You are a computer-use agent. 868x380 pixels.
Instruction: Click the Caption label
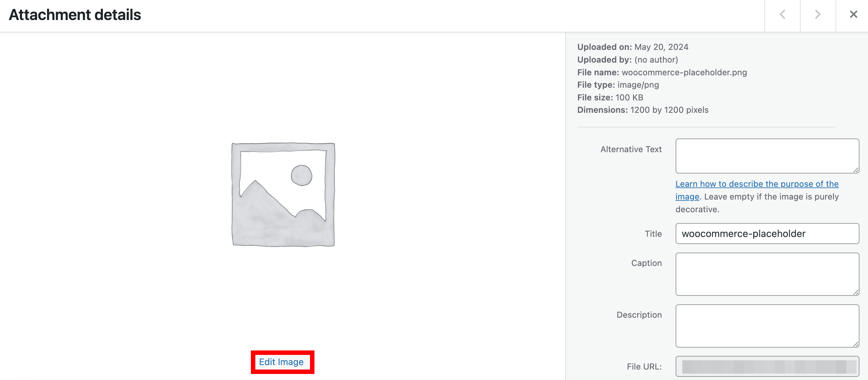point(646,263)
